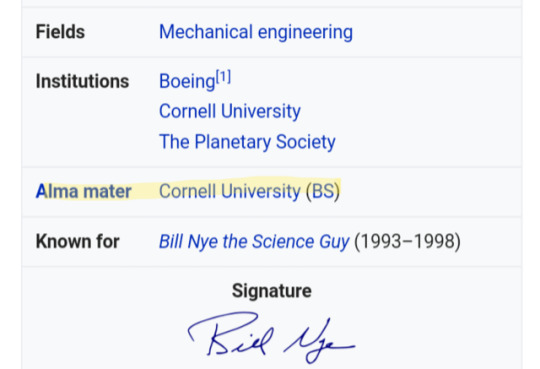This screenshot has height=369, width=540.
Task: Visit The Planetary Society link
Action: (x=247, y=142)
